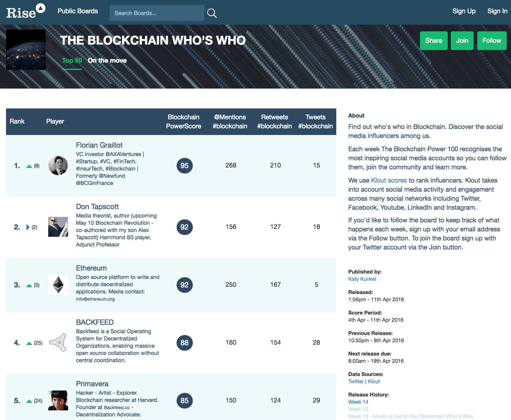Click the Retweets #blockchain column header
This screenshot has width=511, height=420.
click(275, 121)
